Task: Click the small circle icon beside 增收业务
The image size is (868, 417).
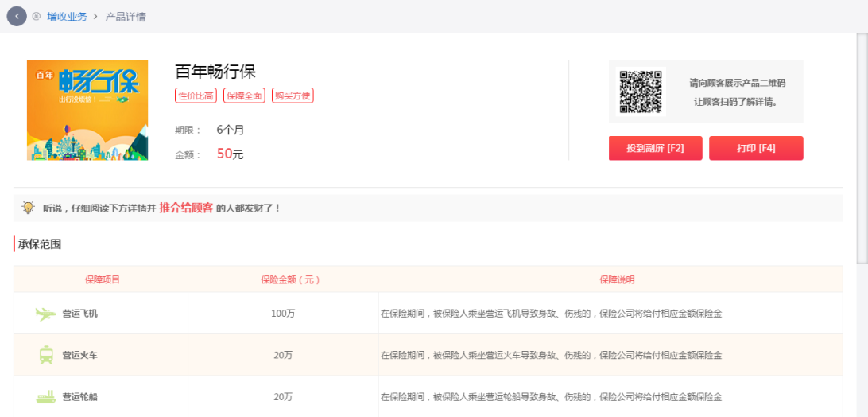Action: pyautogui.click(x=37, y=16)
